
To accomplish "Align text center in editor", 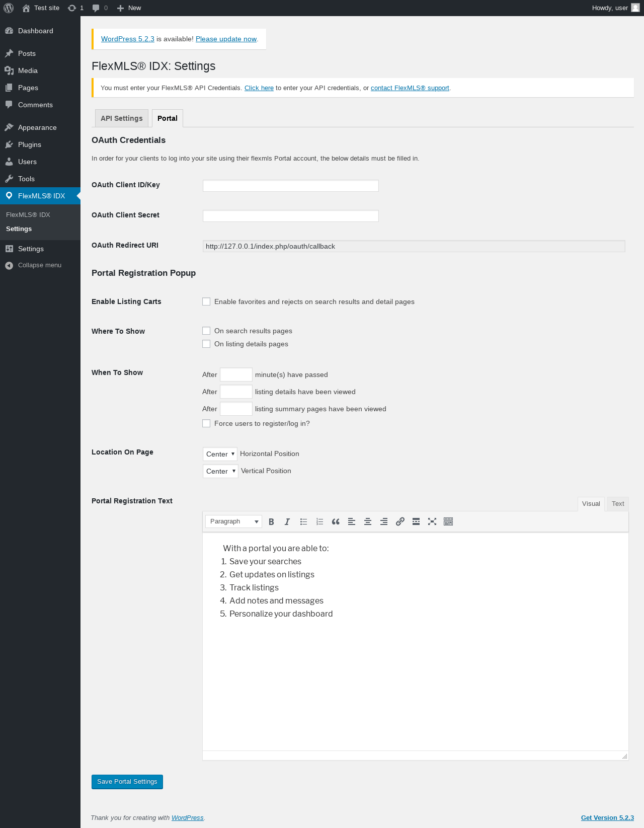I will tap(368, 521).
